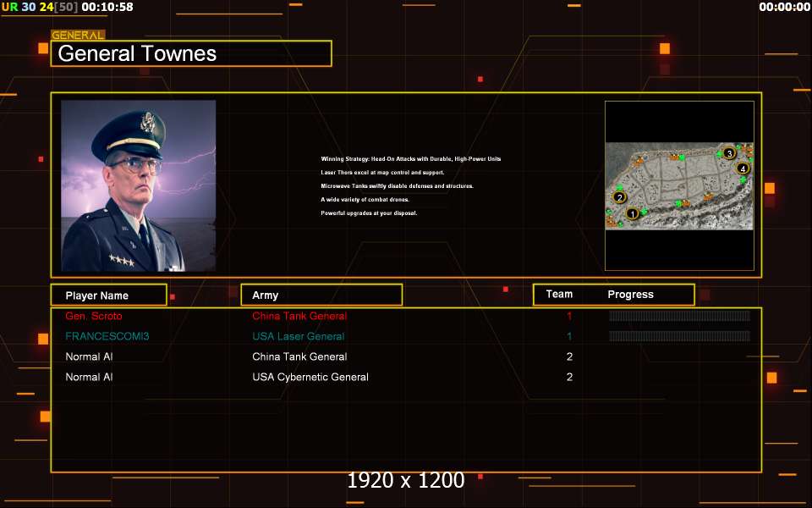Viewport: 812px width, 508px height.
Task: Select player name Gen. Scroto
Action: (94, 316)
